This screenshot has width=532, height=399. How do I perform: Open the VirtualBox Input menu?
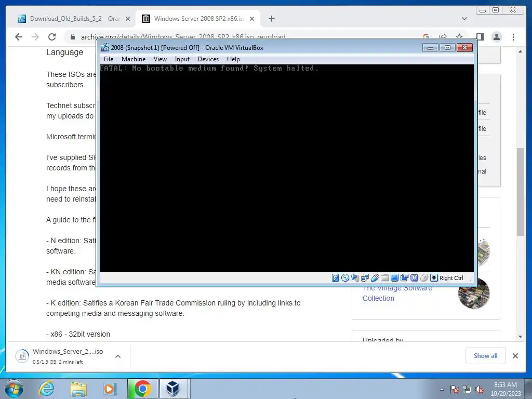[182, 59]
